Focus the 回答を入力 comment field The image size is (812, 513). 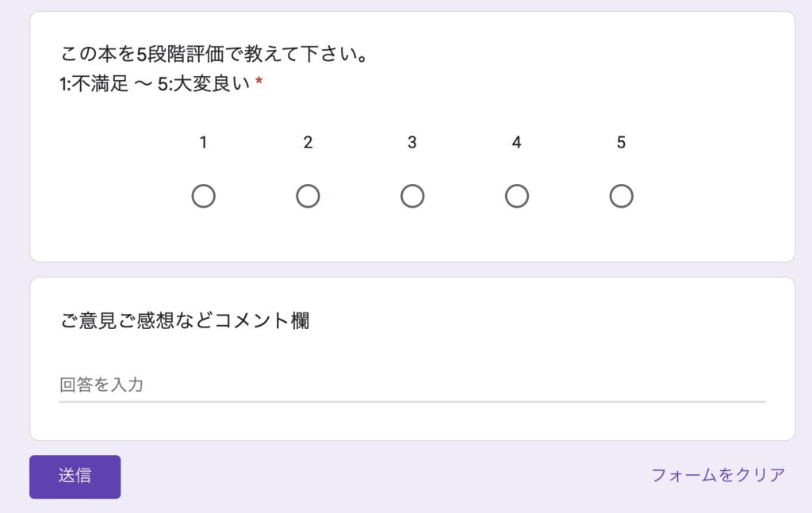coord(412,385)
